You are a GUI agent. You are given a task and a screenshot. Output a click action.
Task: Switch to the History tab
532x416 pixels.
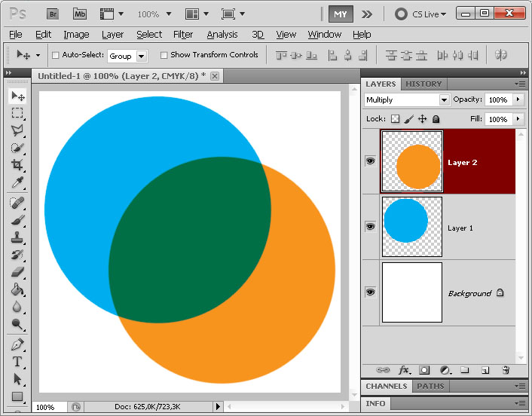click(x=423, y=84)
